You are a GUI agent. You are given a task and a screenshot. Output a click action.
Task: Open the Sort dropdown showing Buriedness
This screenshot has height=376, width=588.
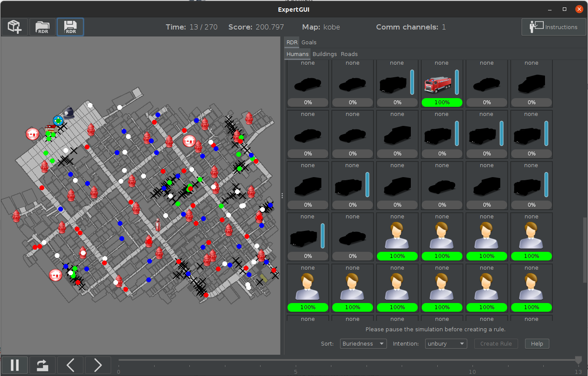tap(363, 343)
